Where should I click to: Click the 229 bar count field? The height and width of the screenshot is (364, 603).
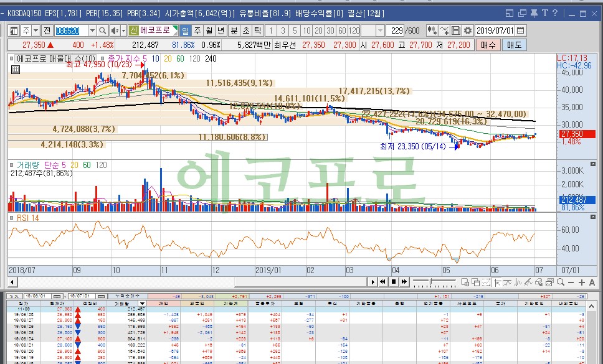pos(396,30)
